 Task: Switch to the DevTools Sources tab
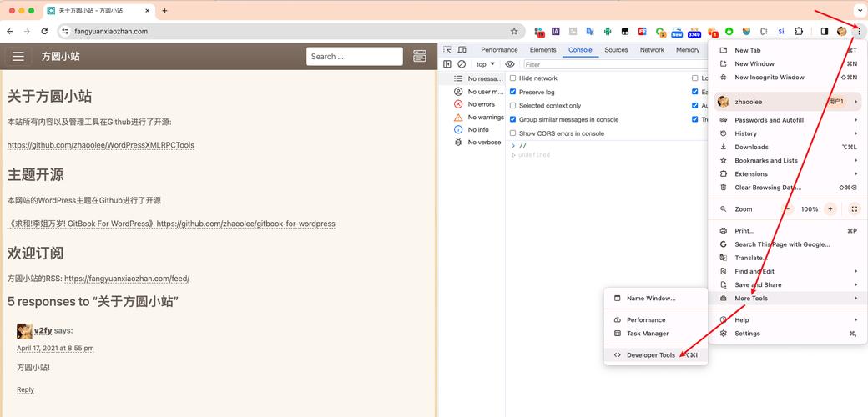pyautogui.click(x=616, y=50)
